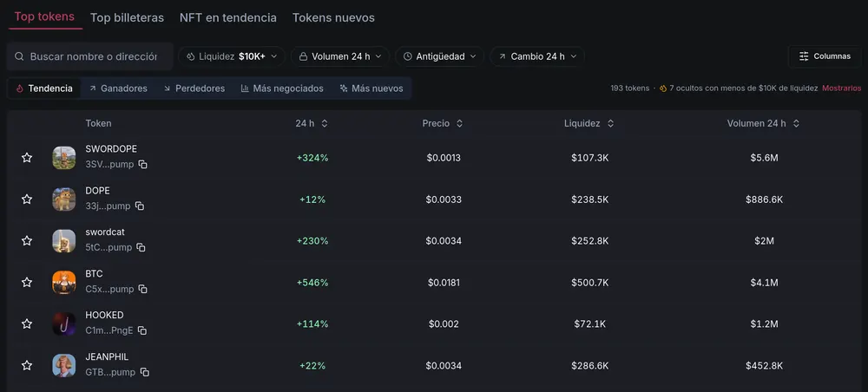
Task: Open HOOKED token avatar
Action: pos(64,324)
